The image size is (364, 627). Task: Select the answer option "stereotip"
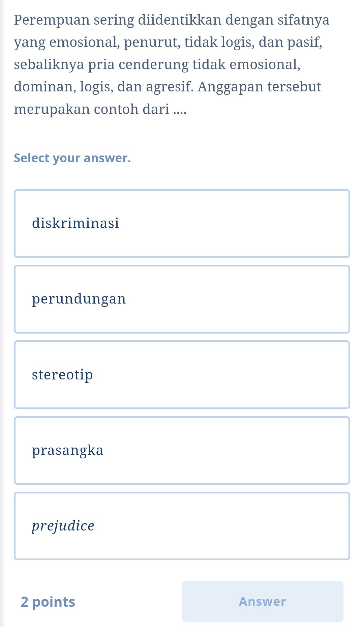(x=182, y=374)
